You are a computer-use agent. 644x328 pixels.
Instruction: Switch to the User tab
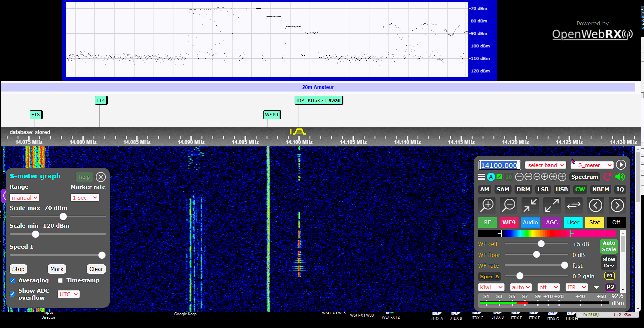(x=573, y=222)
